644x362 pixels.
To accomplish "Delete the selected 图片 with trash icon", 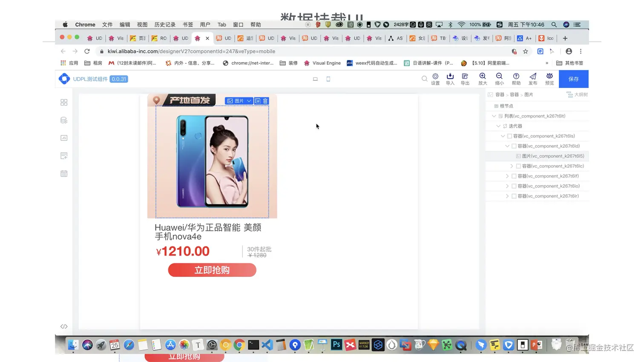I will click(265, 101).
